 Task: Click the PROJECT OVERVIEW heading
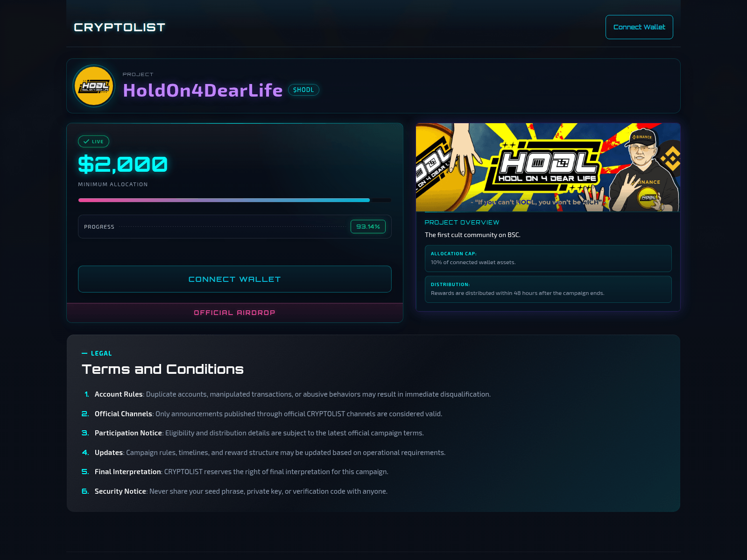pyautogui.click(x=462, y=223)
